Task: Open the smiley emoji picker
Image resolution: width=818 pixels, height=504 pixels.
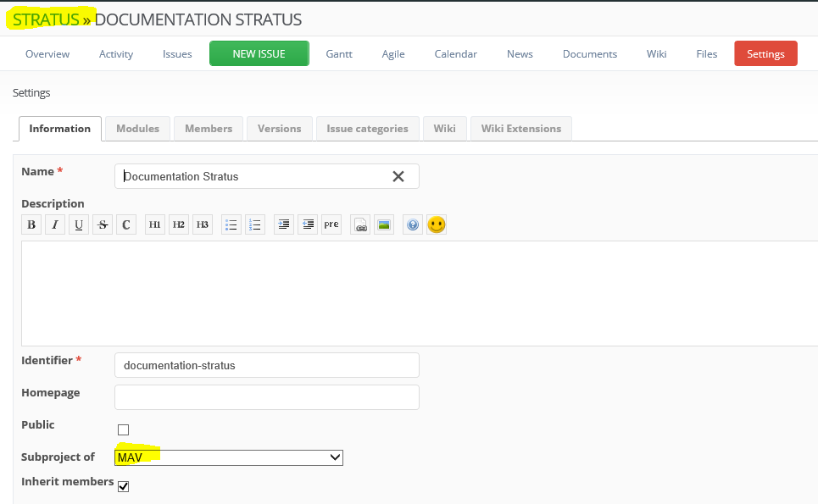Action: (437, 224)
